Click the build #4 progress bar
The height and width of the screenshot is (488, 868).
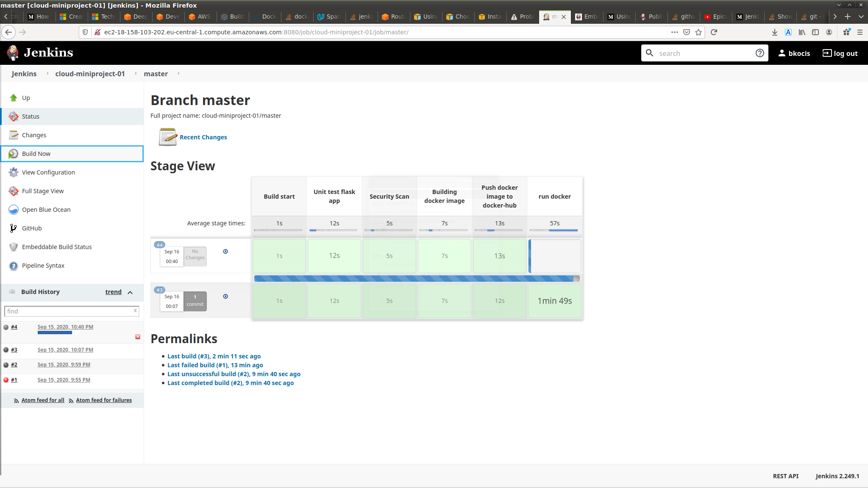click(x=55, y=333)
